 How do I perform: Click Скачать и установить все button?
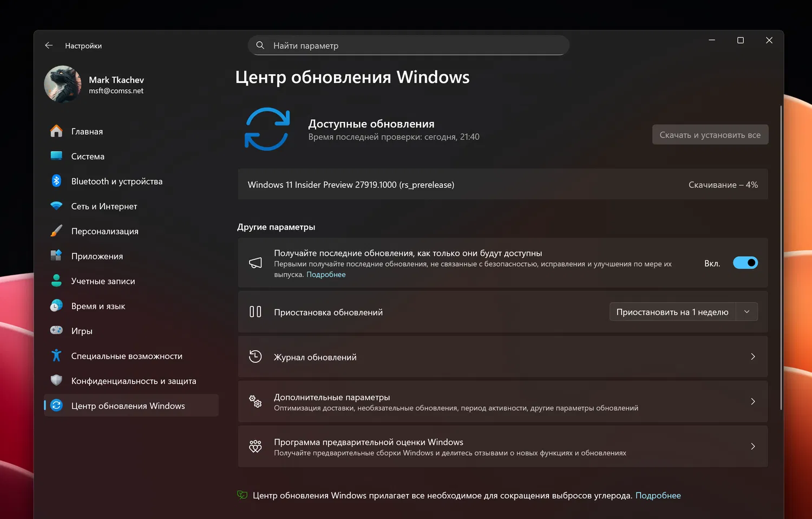click(710, 134)
